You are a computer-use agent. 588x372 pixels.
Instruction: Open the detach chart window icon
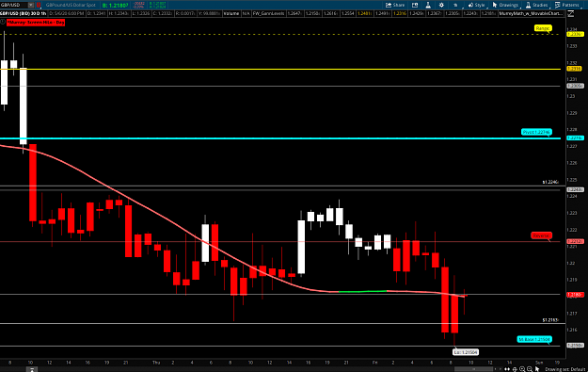[415, 5]
